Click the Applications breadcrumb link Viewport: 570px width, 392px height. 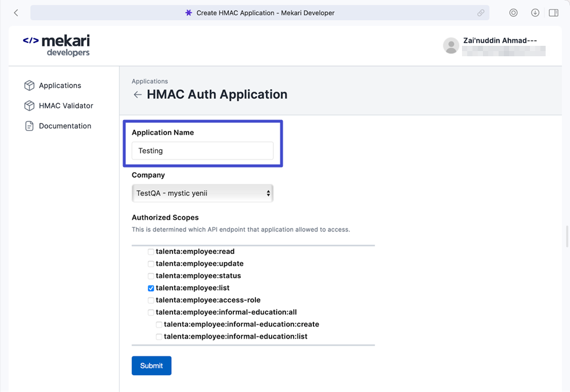[x=150, y=81]
